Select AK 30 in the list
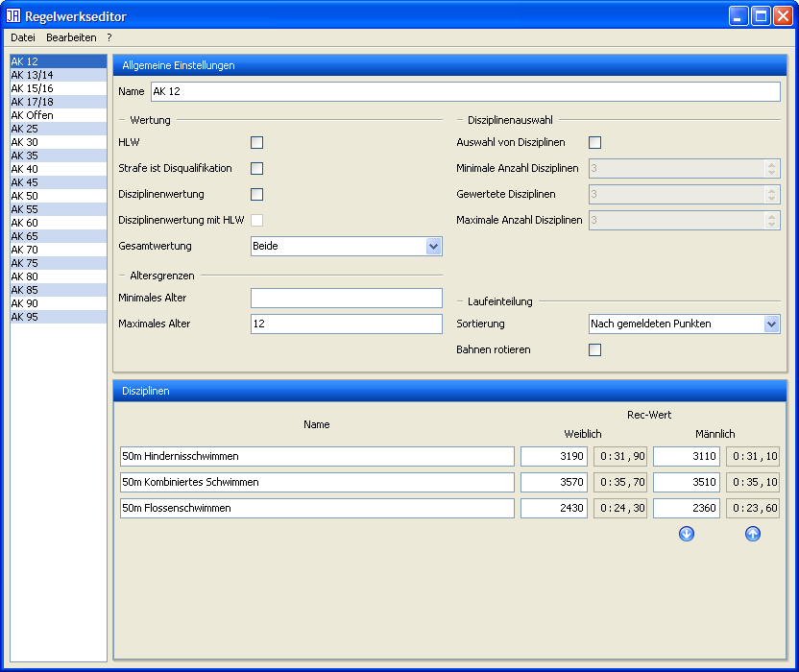Image resolution: width=799 pixels, height=672 pixels. (x=59, y=142)
